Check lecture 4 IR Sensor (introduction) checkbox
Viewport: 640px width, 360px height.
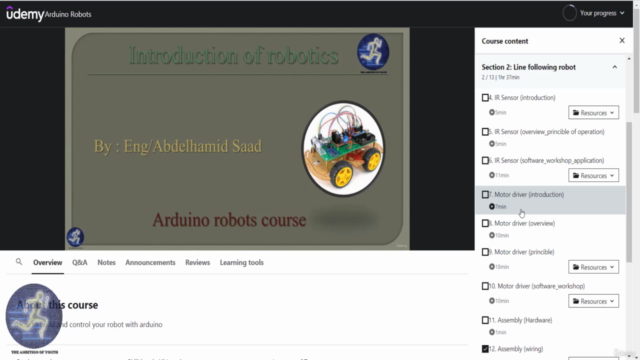click(x=485, y=98)
